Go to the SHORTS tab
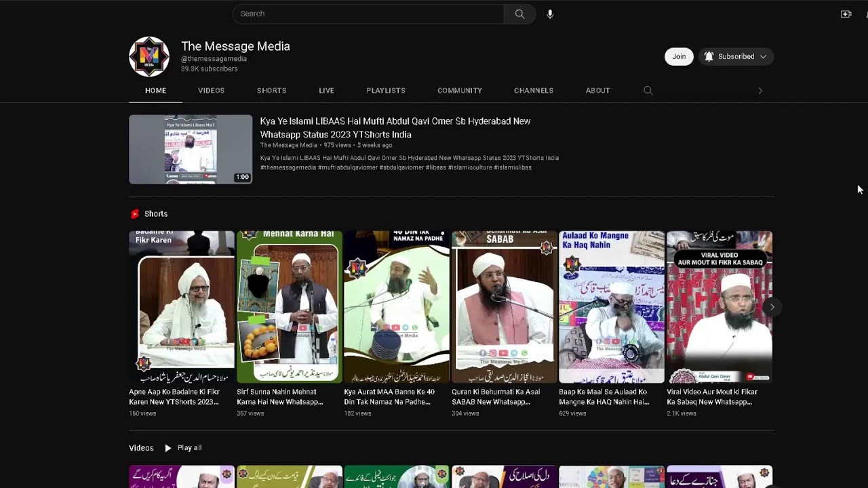 [271, 91]
